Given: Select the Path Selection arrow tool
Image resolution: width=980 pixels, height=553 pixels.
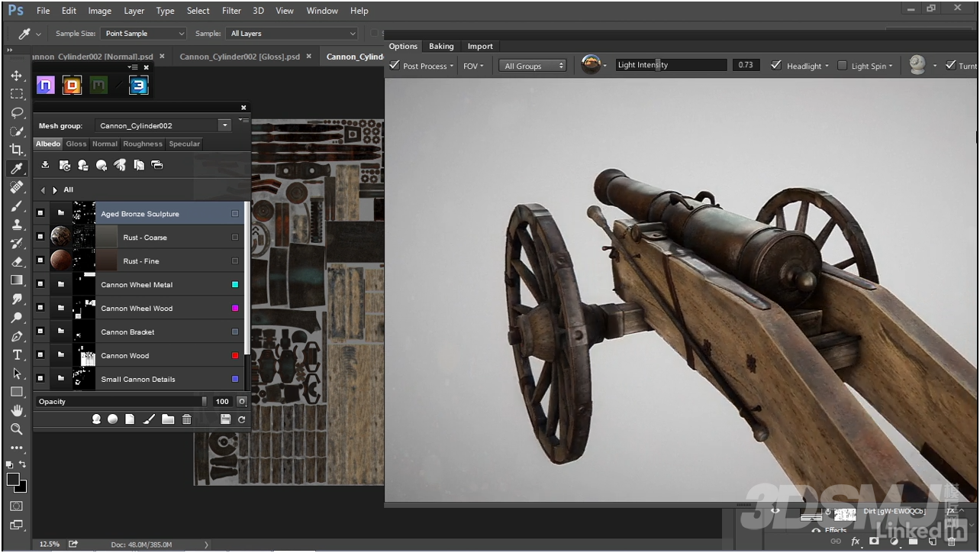Looking at the screenshot, I should click(x=16, y=374).
